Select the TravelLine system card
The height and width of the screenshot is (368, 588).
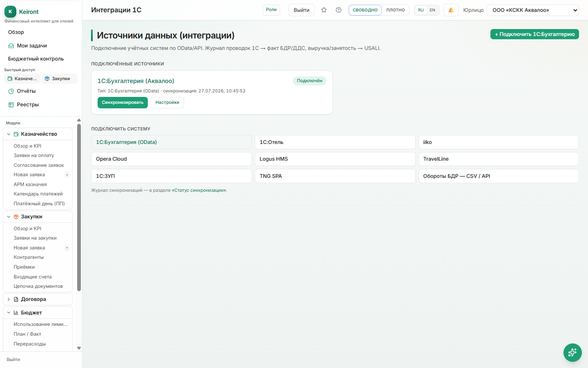[x=499, y=159]
